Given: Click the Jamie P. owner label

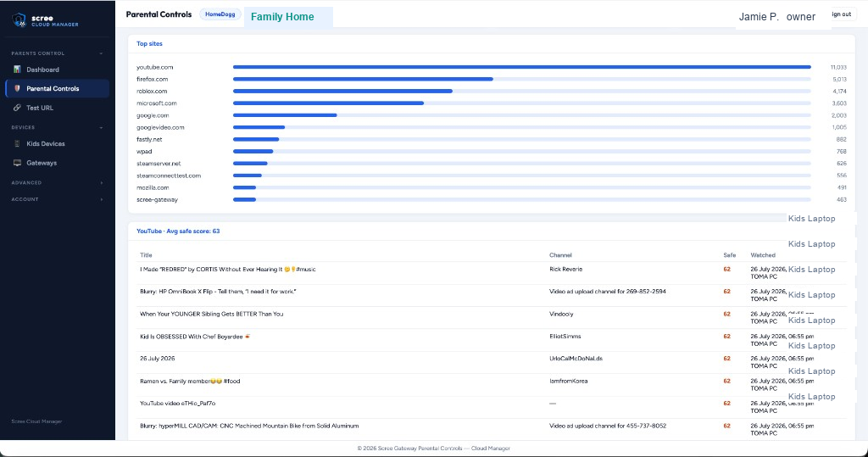Looking at the screenshot, I should [x=776, y=17].
